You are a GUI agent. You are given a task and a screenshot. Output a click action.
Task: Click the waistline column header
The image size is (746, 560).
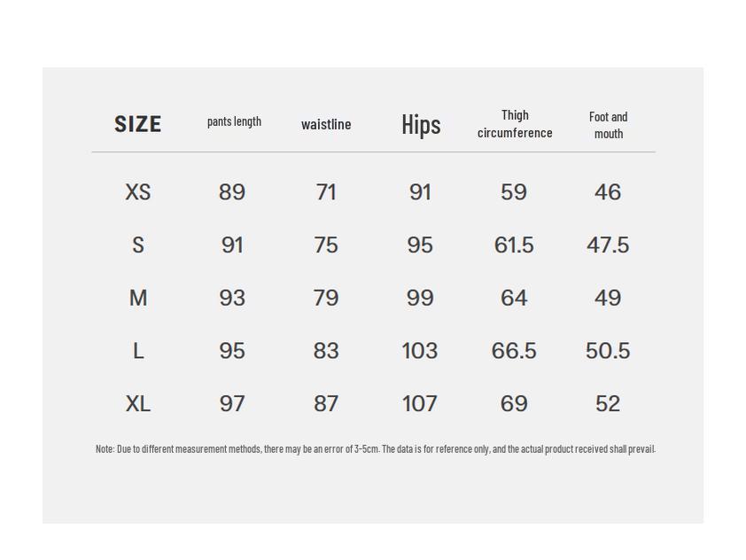point(326,124)
